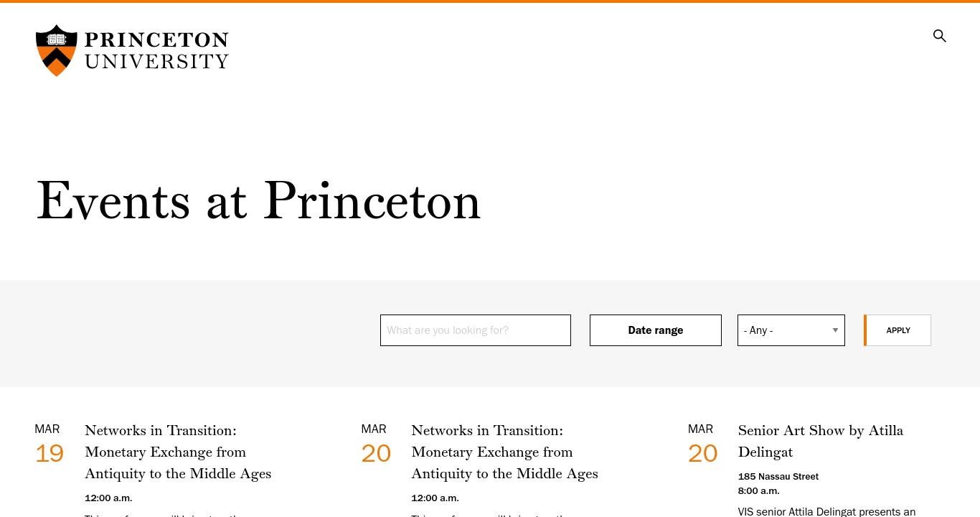Click 12:00 a.m. time of Mar 19 event
The width and height of the screenshot is (980, 517).
point(108,498)
